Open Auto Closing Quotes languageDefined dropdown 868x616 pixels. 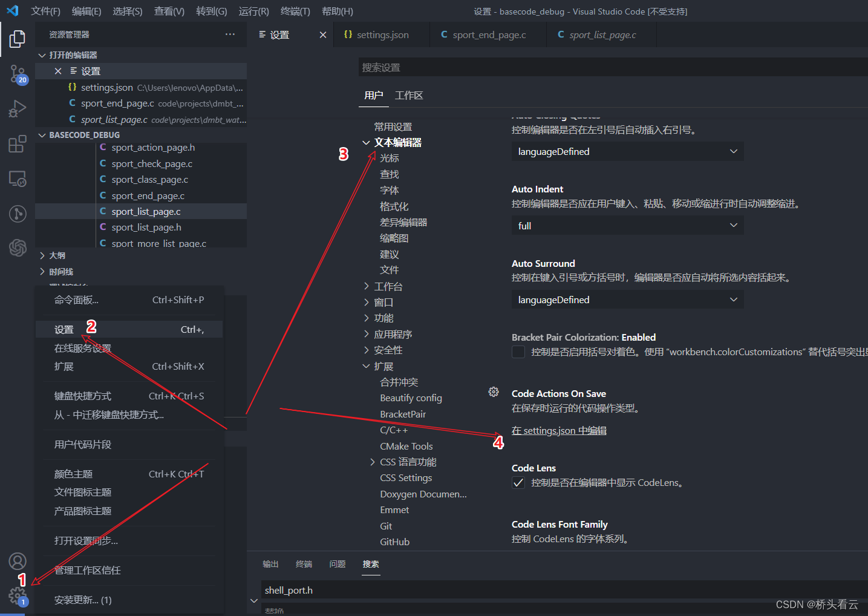[627, 151]
